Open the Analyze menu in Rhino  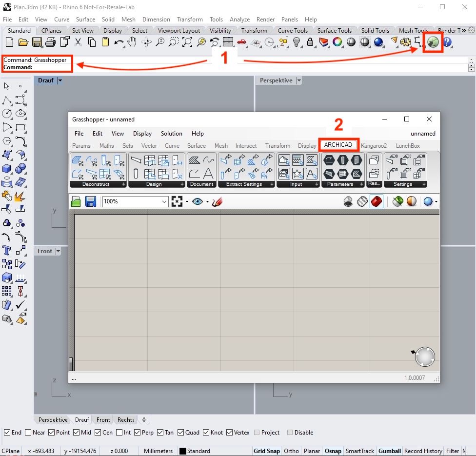(239, 20)
